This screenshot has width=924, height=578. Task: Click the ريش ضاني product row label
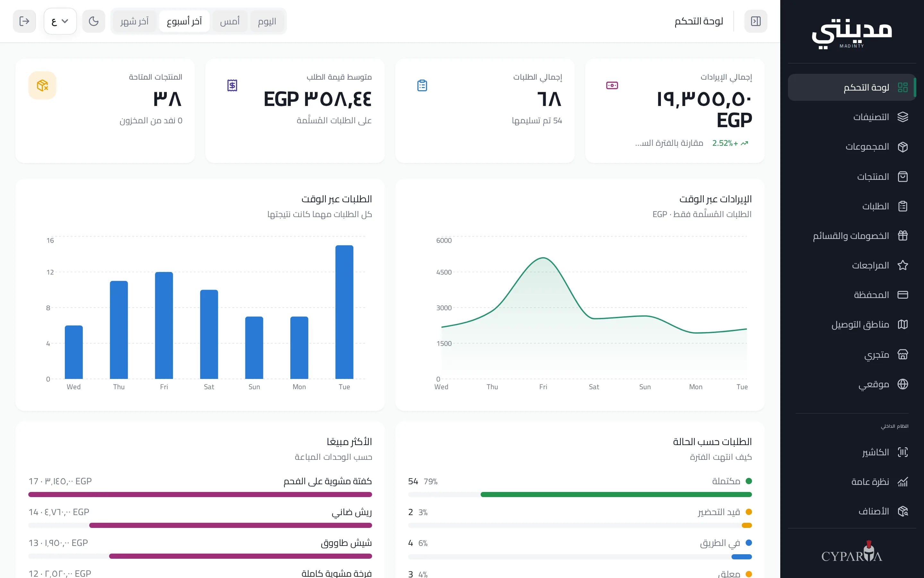pos(351,512)
